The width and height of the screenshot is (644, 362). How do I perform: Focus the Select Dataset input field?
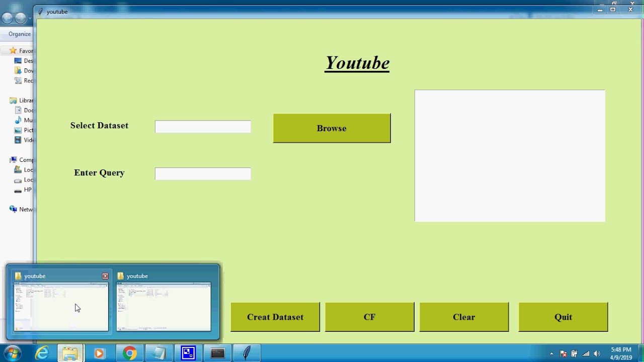(203, 127)
